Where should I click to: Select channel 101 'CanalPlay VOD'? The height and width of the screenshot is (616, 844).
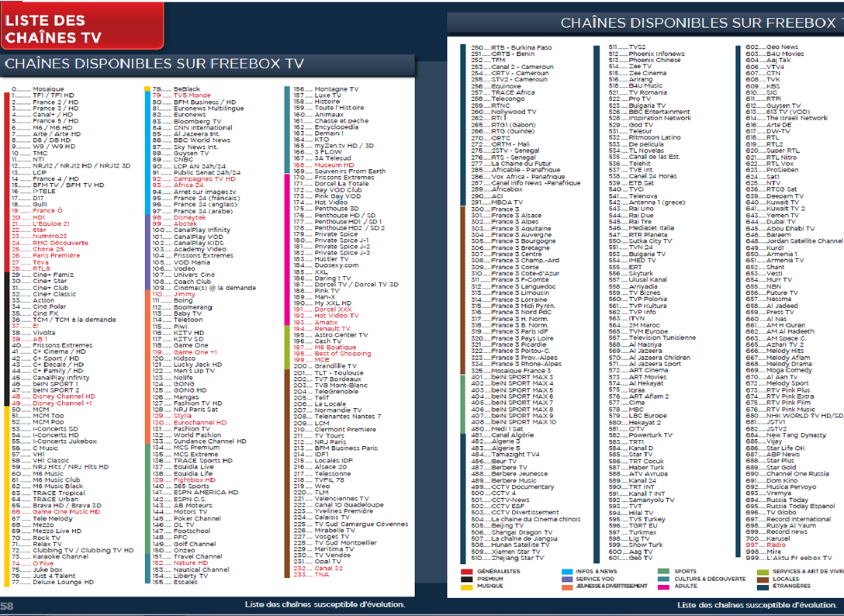187,237
